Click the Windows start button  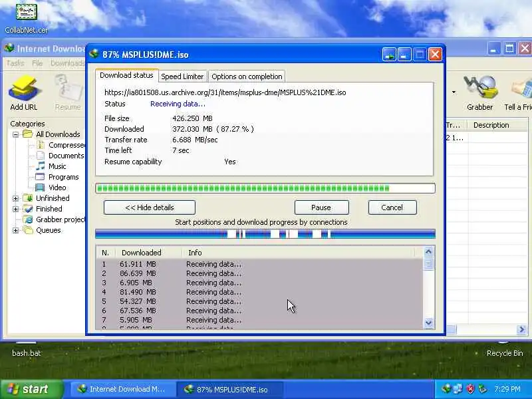click(x=32, y=389)
